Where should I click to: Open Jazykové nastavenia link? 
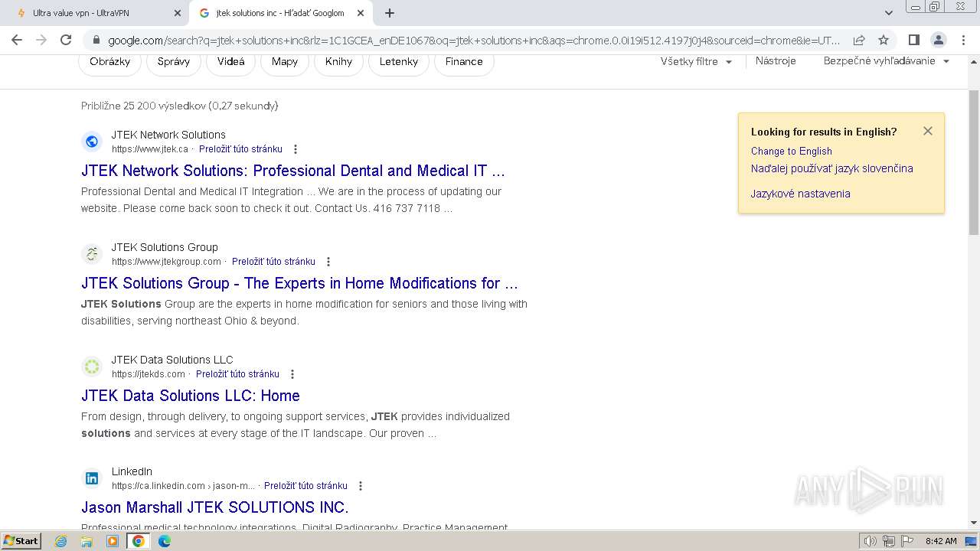tap(801, 194)
